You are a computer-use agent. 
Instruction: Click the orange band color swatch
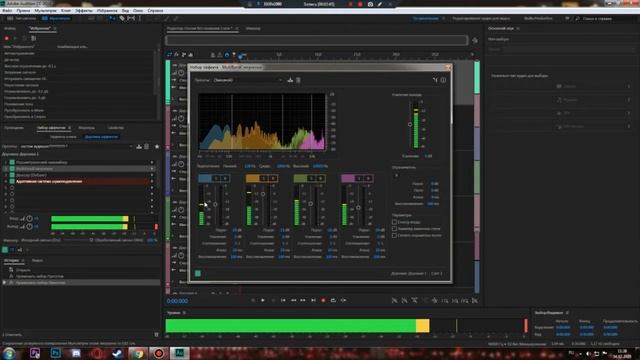pos(253,178)
